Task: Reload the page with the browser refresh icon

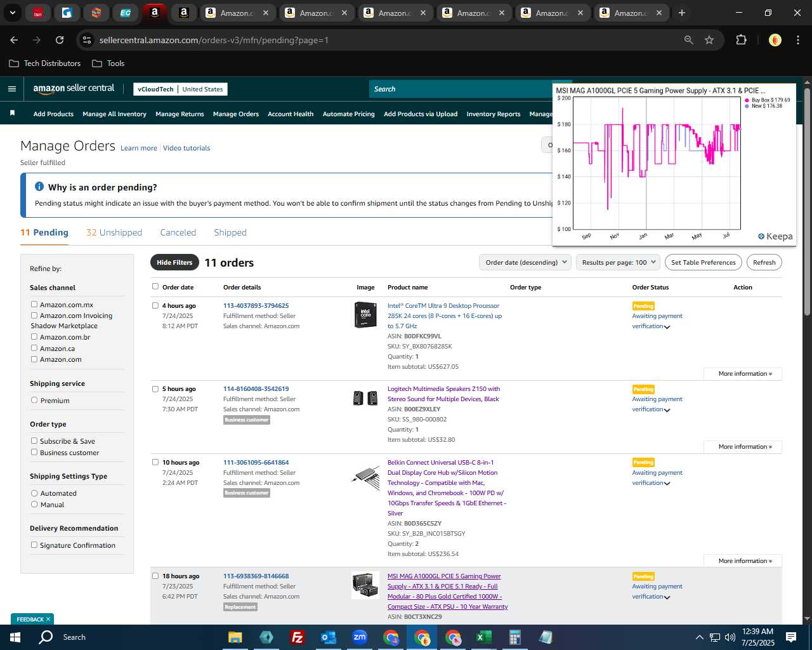Action: [60, 40]
